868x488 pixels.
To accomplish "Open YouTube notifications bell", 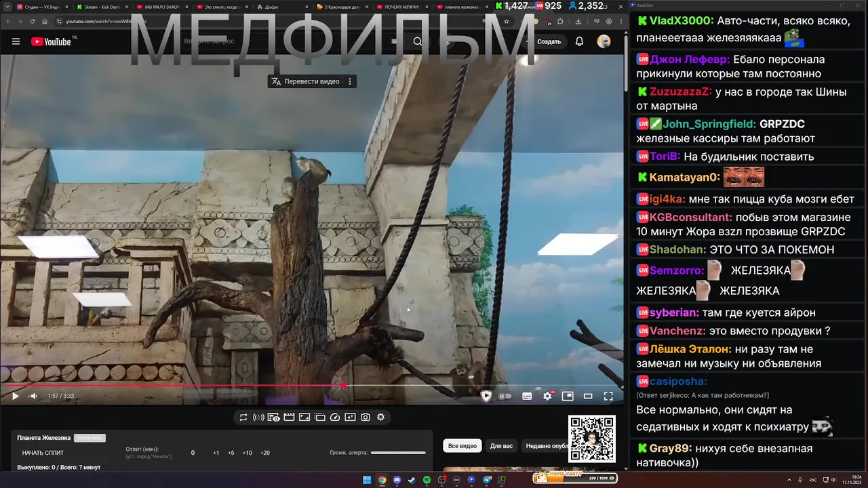I will pos(579,41).
